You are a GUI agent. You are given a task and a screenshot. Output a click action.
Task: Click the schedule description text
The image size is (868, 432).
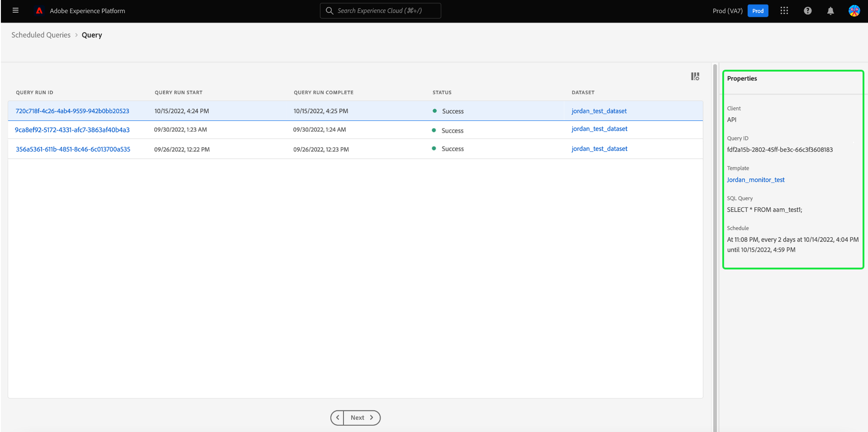793,245
